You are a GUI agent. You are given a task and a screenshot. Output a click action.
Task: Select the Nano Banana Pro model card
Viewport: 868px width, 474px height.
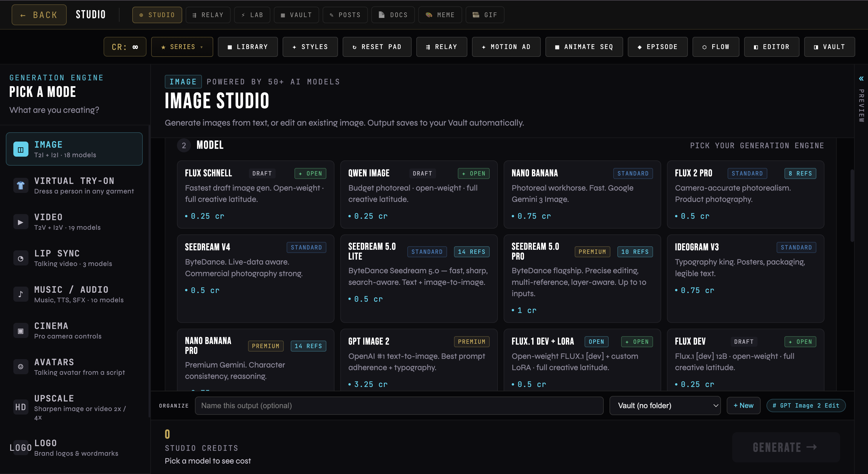tap(255, 360)
